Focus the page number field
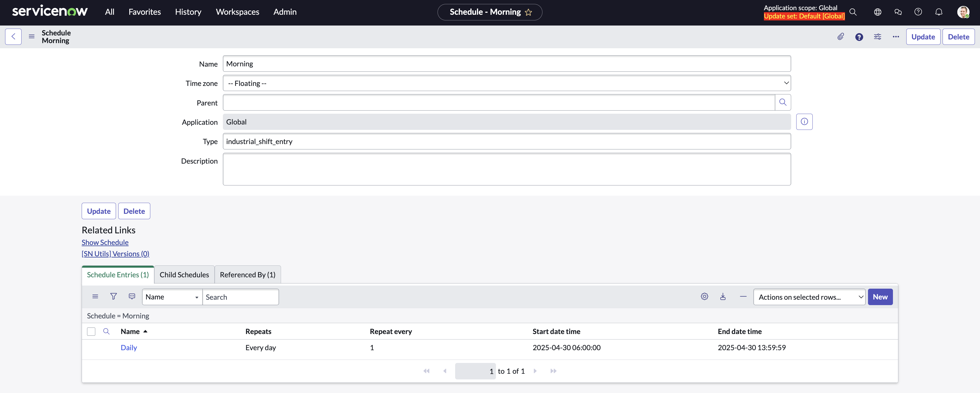The height and width of the screenshot is (393, 980). coord(475,371)
